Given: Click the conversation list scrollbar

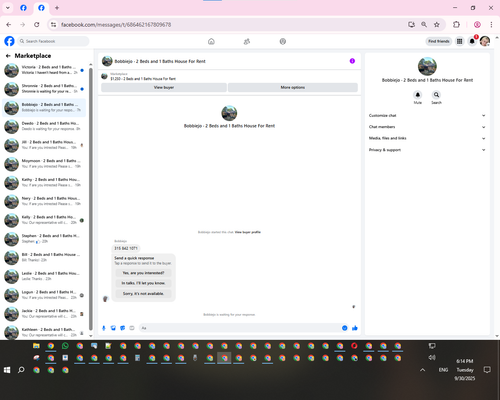Looking at the screenshot, I should click(91, 198).
